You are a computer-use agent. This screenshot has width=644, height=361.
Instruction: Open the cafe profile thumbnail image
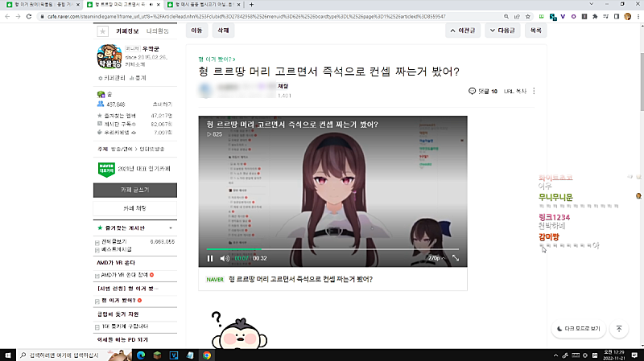tap(109, 56)
